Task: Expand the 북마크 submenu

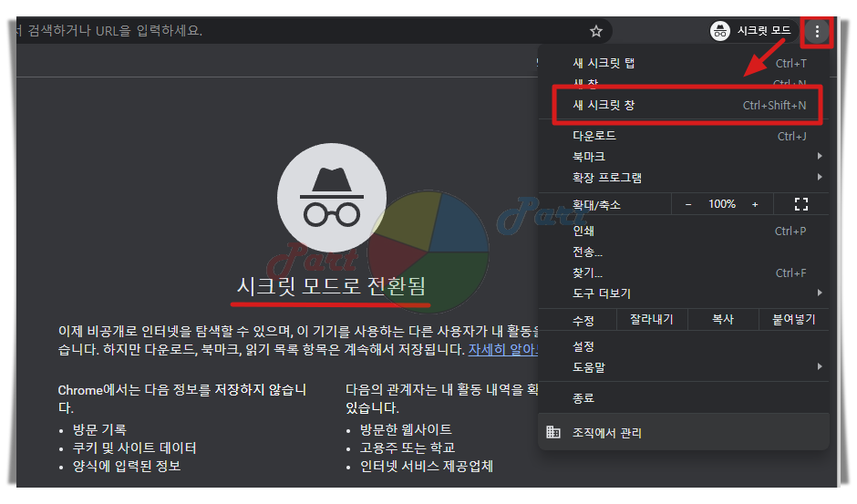Action: (x=683, y=157)
